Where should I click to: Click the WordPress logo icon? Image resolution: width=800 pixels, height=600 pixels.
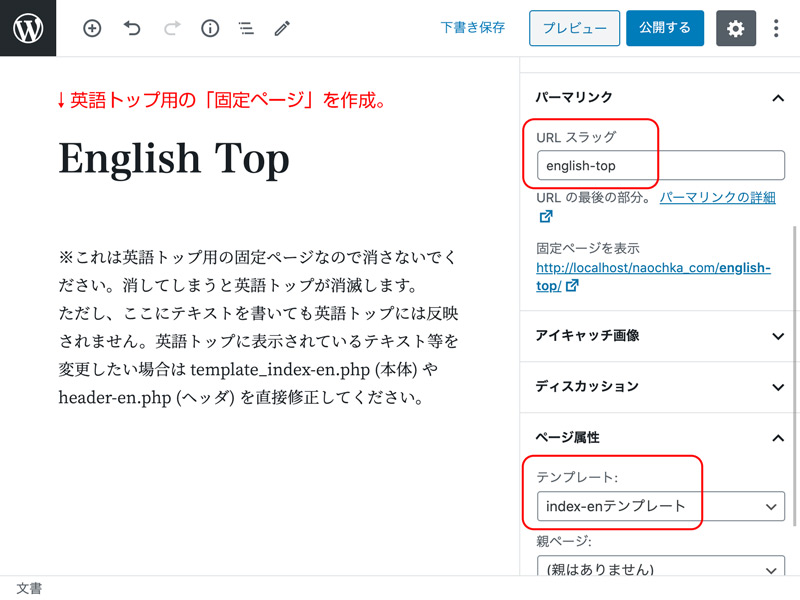pyautogui.click(x=28, y=28)
